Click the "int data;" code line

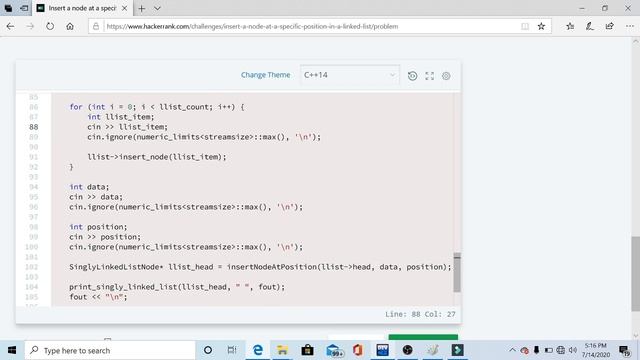[89, 187]
